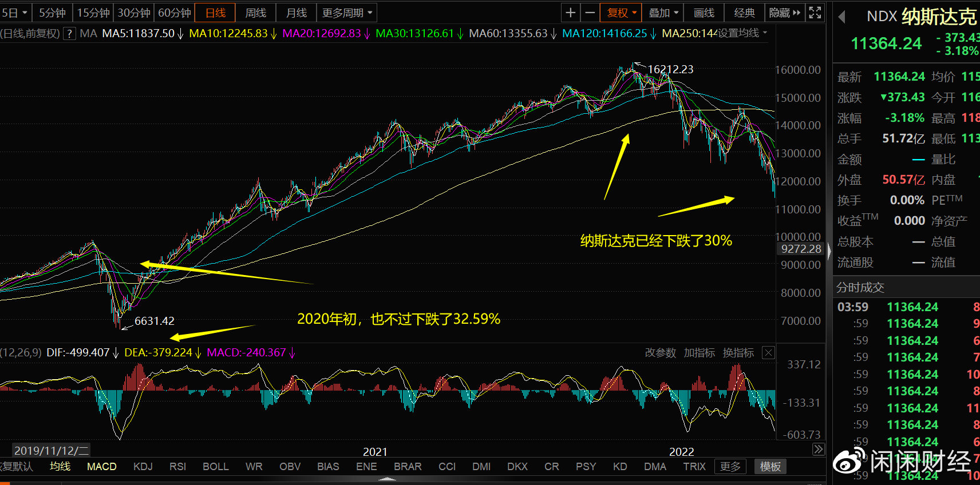Select the KD indicator

click(x=621, y=467)
